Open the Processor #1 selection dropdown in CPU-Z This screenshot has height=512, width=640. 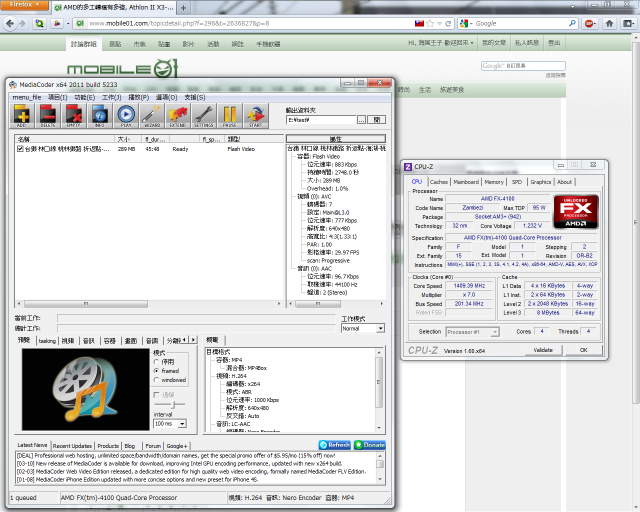click(x=472, y=332)
